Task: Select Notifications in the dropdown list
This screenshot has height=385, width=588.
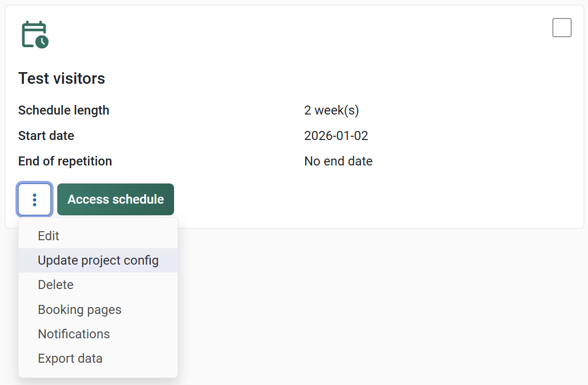Action: click(74, 334)
